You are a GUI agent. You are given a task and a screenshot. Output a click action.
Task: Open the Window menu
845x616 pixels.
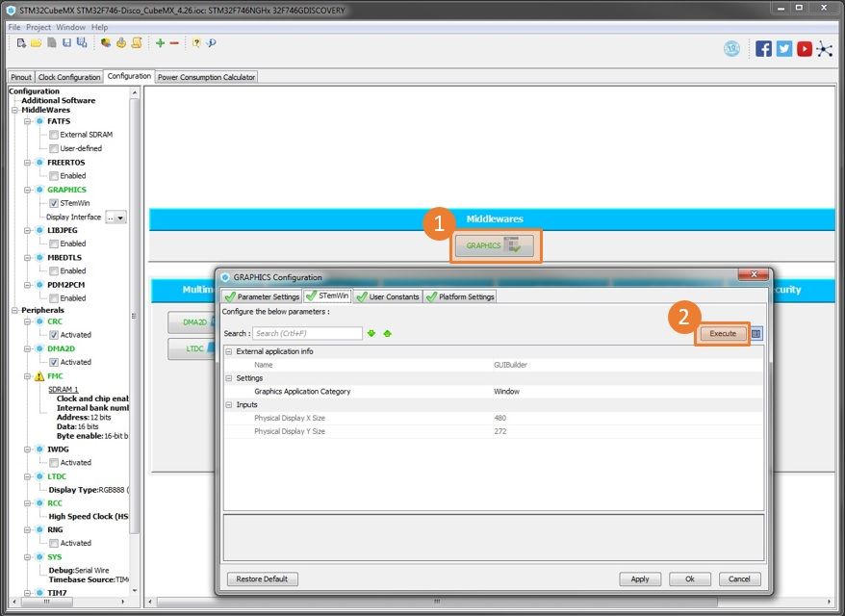[x=70, y=27]
